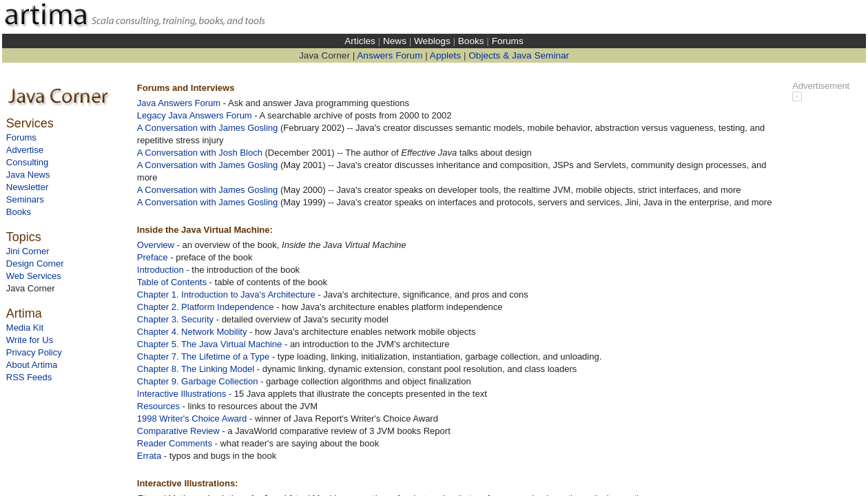Screen dimensions: 868x496
Task: Open the Java Answers Forum
Action: coord(178,103)
